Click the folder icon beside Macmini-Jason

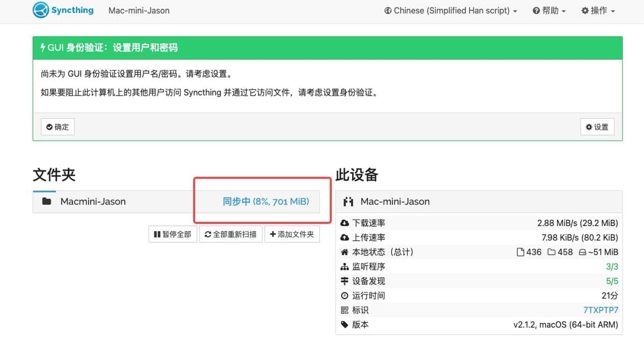coord(47,201)
